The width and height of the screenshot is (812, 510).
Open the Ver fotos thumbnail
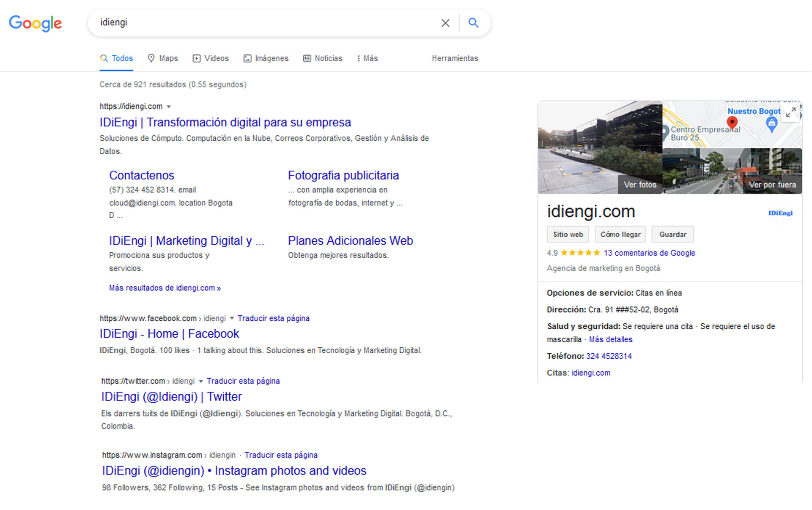(x=639, y=185)
